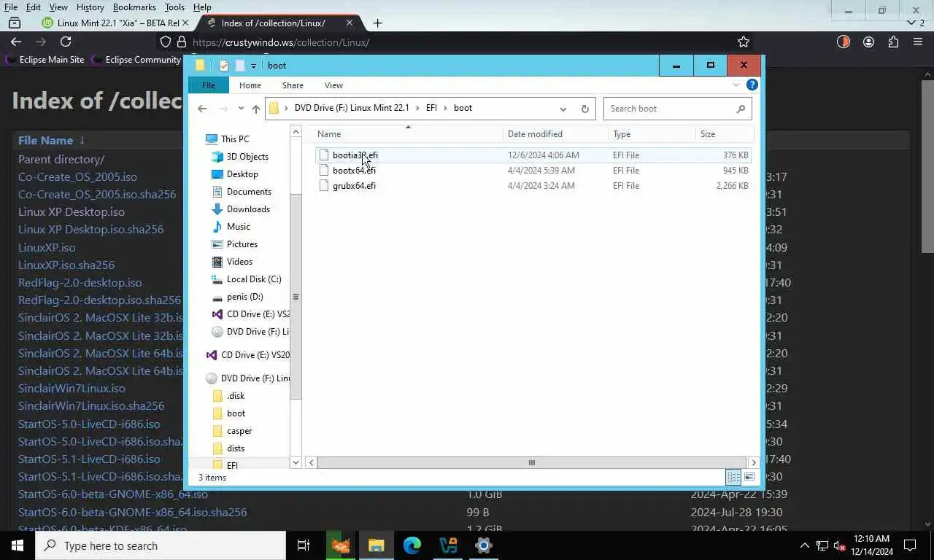
Task: Bookmark this page with star icon
Action: (x=743, y=42)
